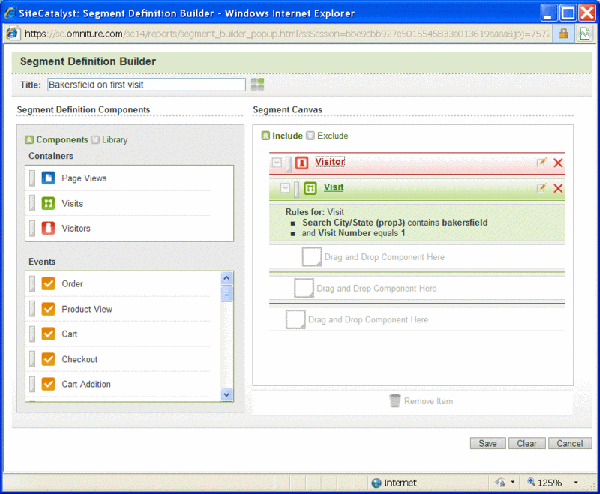Click the Search City/State contains bakersfield rule
The image size is (600, 494).
395,222
